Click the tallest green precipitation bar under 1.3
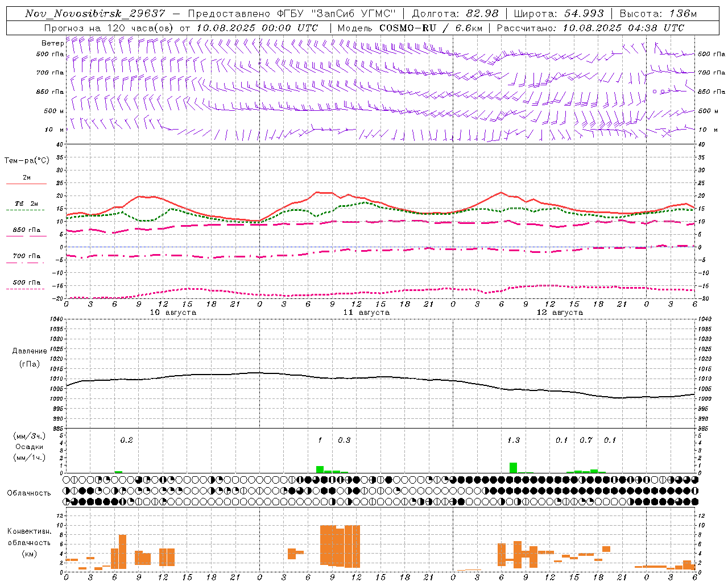Viewport: 728px width, 582px height. [513, 468]
